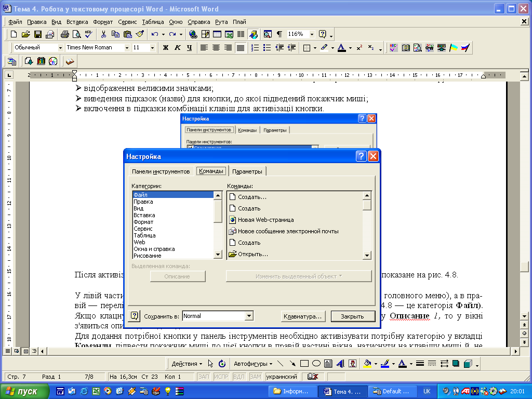Viewport: 532px width, 399px height.
Task: Open the Формат menu
Action: click(103, 22)
